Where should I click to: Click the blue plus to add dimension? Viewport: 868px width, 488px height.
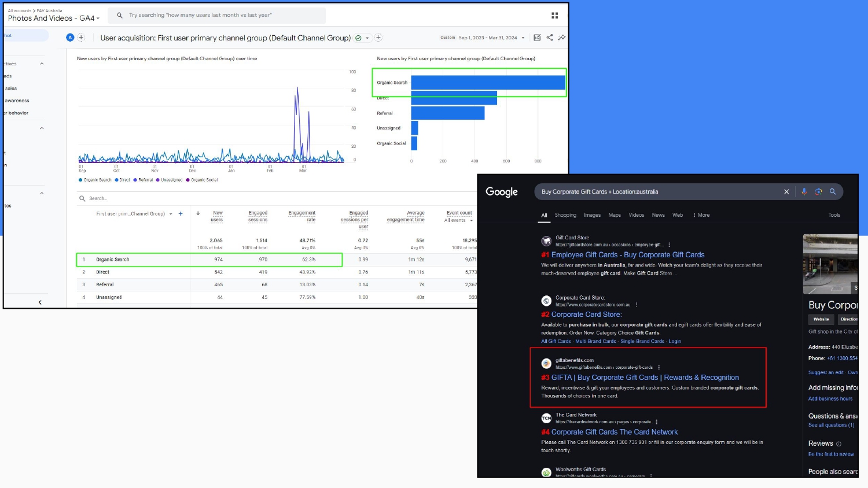point(181,214)
